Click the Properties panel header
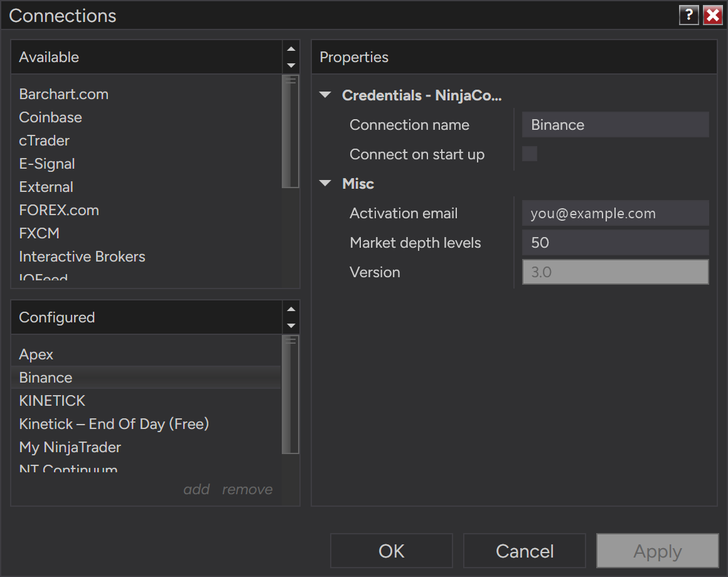 (515, 57)
